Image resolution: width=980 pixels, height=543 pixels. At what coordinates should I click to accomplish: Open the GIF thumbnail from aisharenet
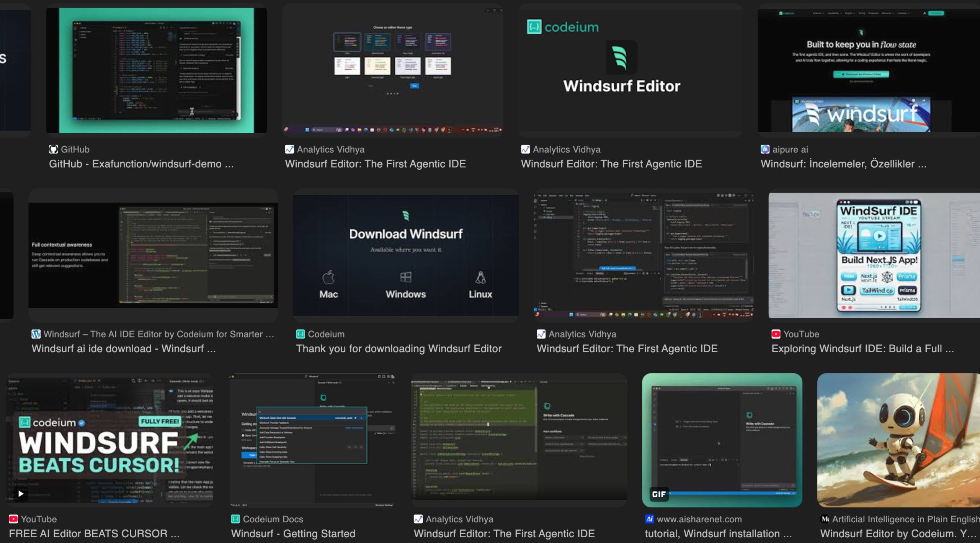tap(722, 440)
